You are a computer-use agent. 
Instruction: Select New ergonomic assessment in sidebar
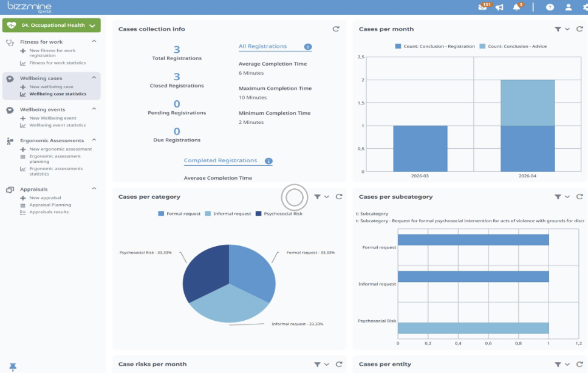60,149
